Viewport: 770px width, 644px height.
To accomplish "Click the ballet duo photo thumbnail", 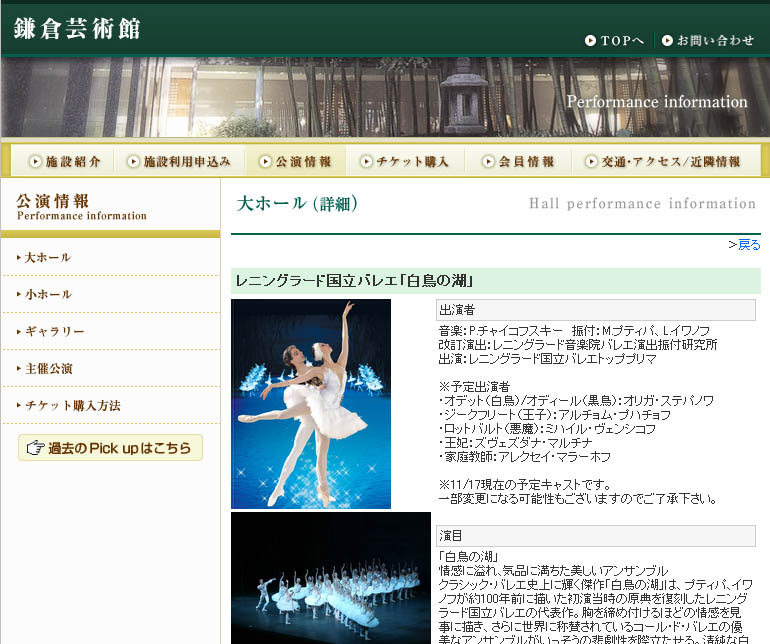I will (311, 403).
